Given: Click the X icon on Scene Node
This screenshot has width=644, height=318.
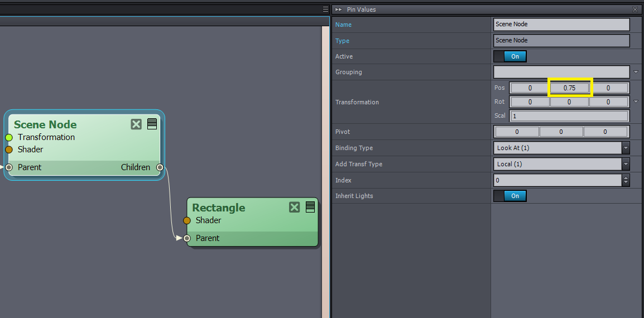Looking at the screenshot, I should (x=136, y=124).
